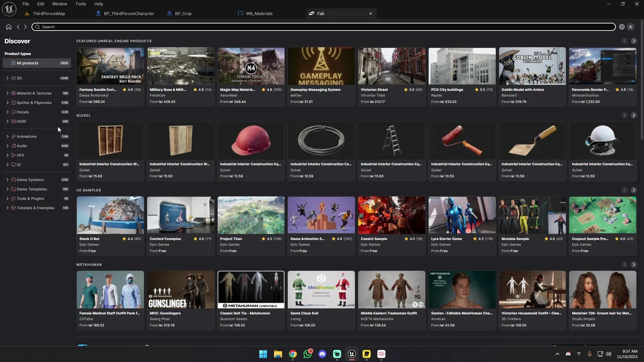644x362 pixels.
Task: Open the Edit menu
Action: coord(41,4)
